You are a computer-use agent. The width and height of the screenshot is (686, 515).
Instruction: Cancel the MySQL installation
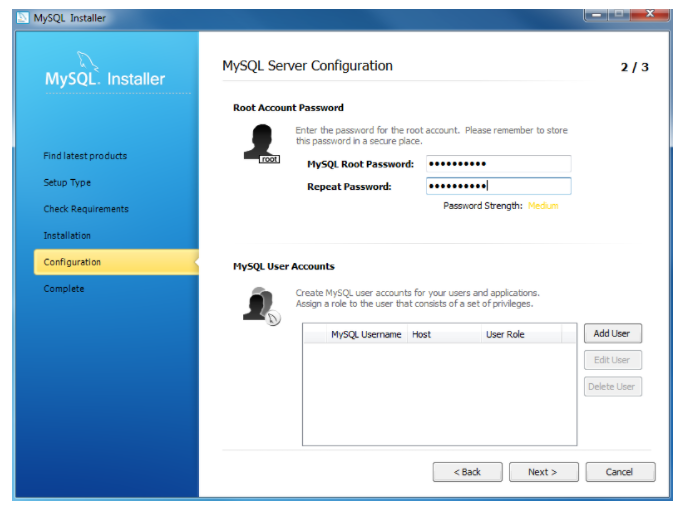point(620,472)
